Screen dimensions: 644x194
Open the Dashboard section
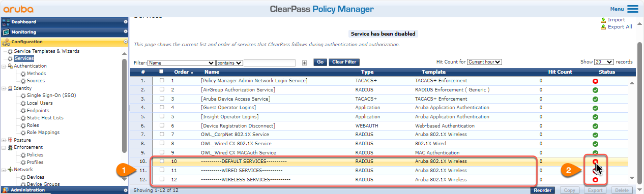point(65,22)
